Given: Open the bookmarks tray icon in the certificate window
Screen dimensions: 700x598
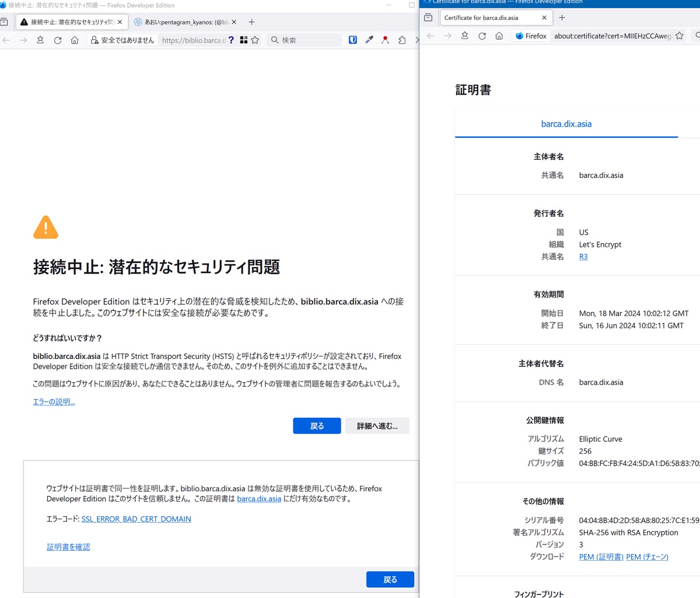Looking at the screenshot, I should pos(465,36).
